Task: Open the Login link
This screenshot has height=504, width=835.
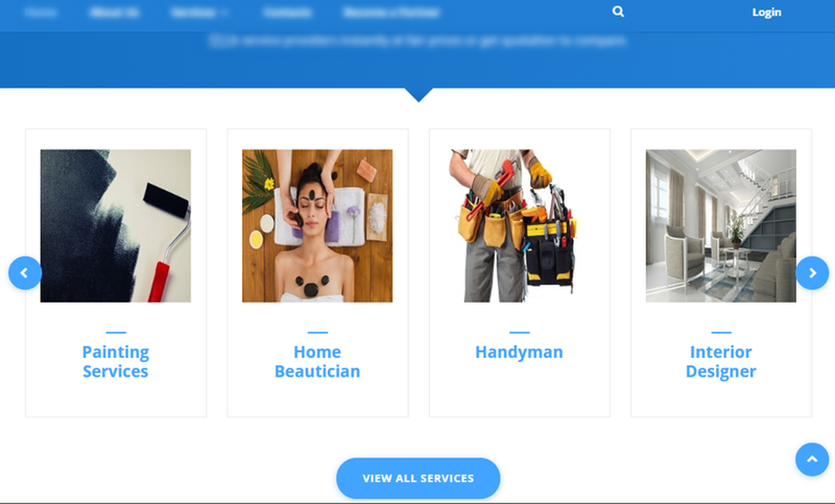Action: [x=767, y=13]
